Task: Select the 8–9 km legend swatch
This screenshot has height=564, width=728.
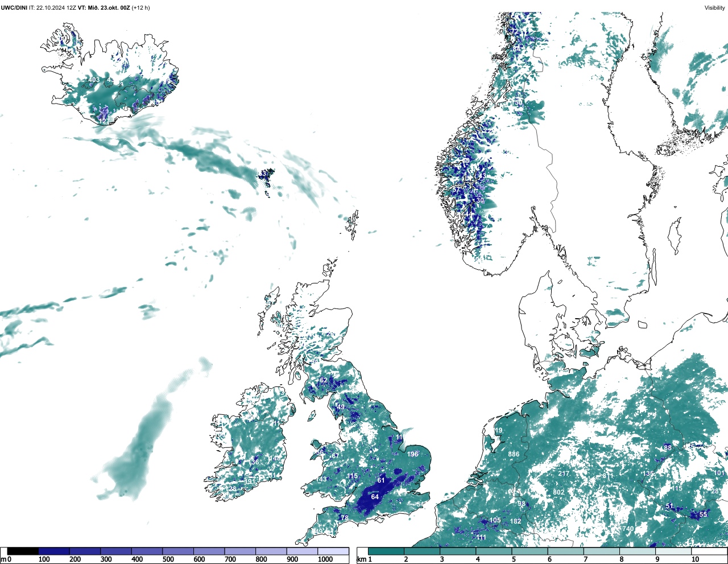Action: coord(637,551)
